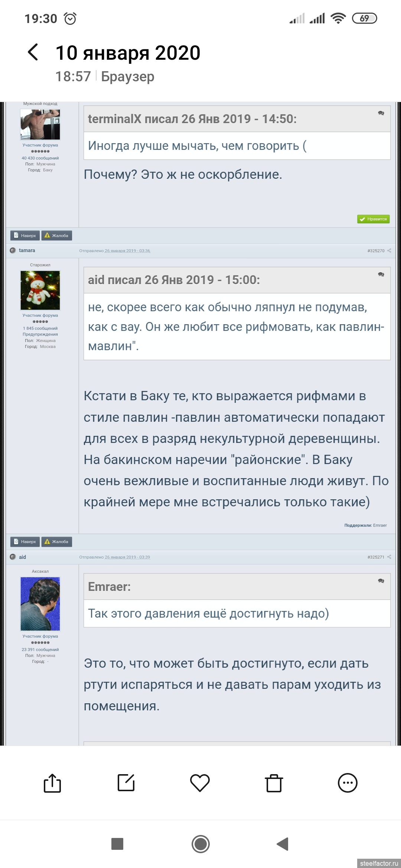Report post using Жалоба above aid's post
Screen dimensions: 401x868
[56, 542]
